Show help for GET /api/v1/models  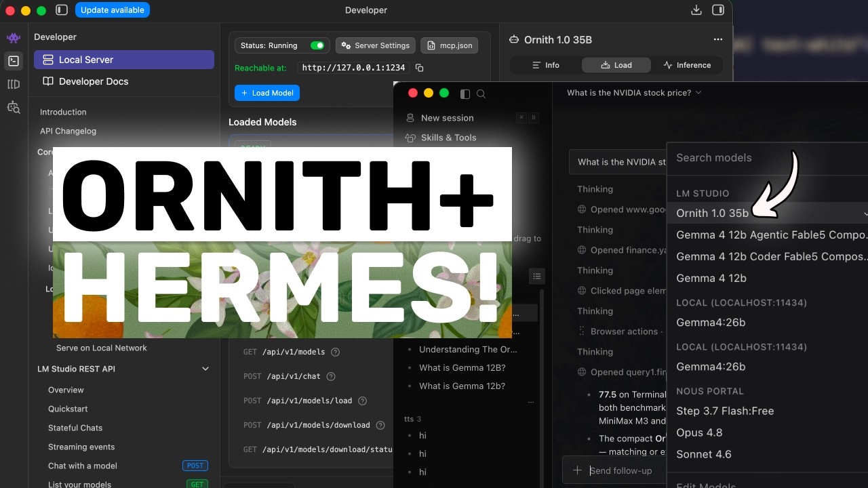pyautogui.click(x=335, y=352)
